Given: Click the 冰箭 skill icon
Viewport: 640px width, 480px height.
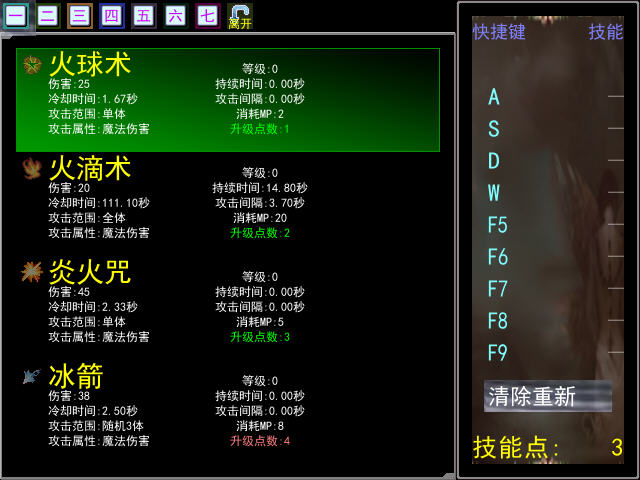Looking at the screenshot, I should coord(32,376).
